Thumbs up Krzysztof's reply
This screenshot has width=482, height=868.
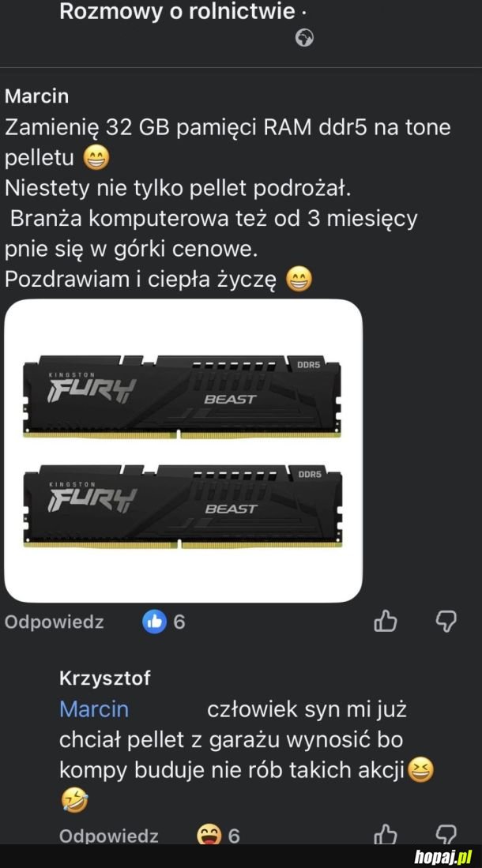tap(386, 834)
